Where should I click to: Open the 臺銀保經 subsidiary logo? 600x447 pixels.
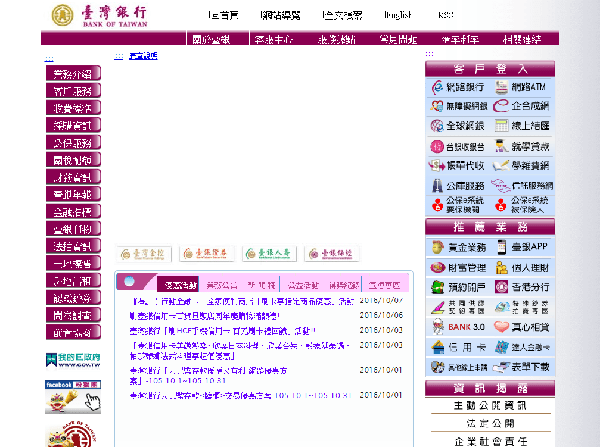(332, 253)
